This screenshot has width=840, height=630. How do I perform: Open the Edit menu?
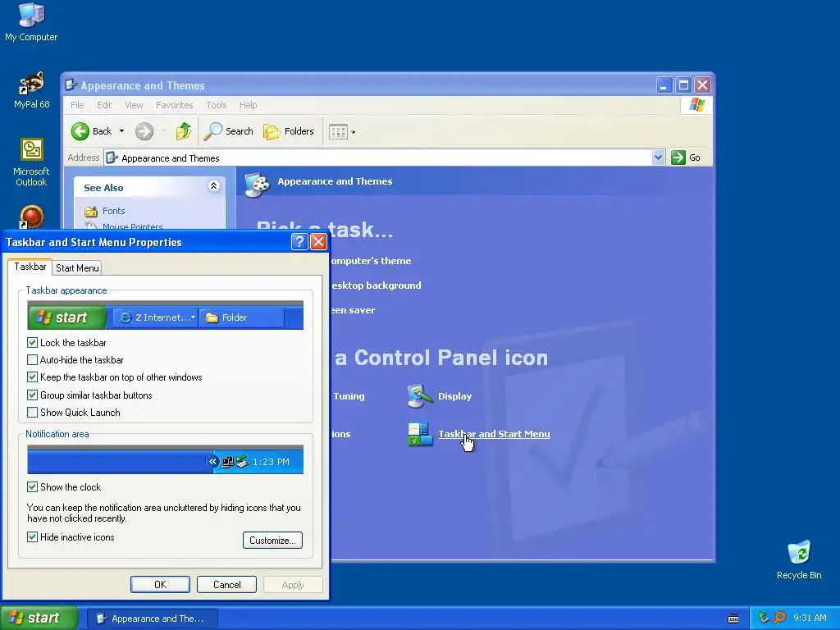(104, 105)
